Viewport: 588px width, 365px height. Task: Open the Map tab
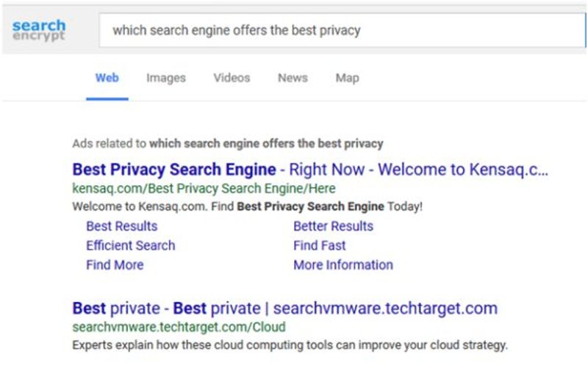[347, 78]
